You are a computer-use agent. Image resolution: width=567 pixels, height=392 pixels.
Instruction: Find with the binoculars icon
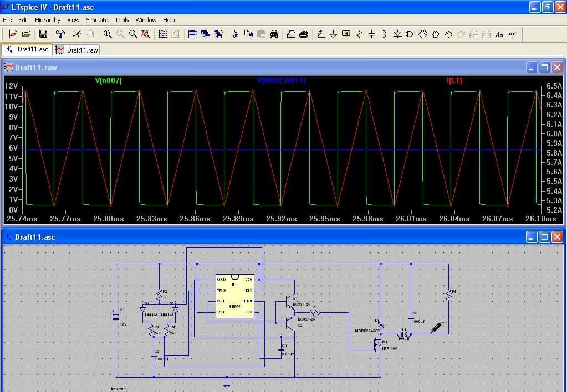pyautogui.click(x=274, y=34)
